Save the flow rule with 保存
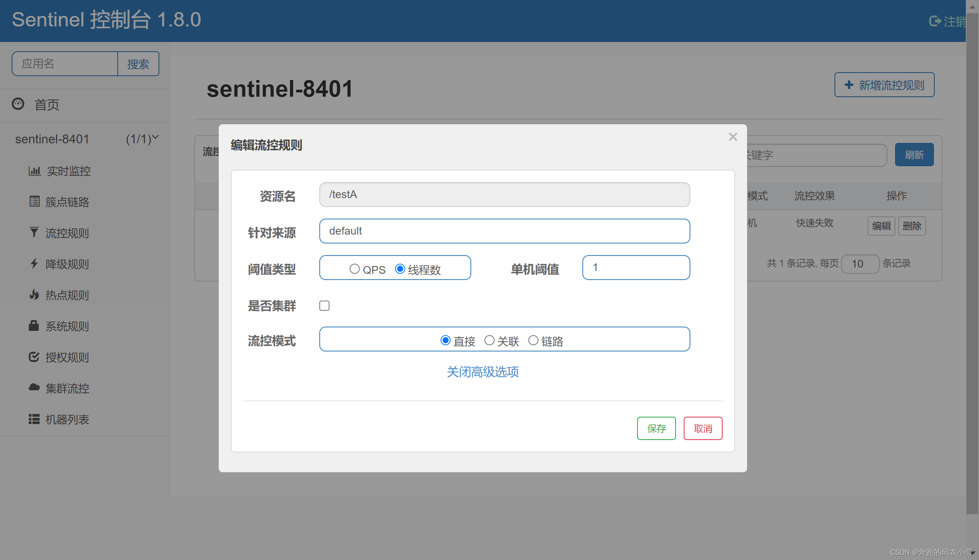Viewport: 979px width, 560px height. tap(656, 428)
